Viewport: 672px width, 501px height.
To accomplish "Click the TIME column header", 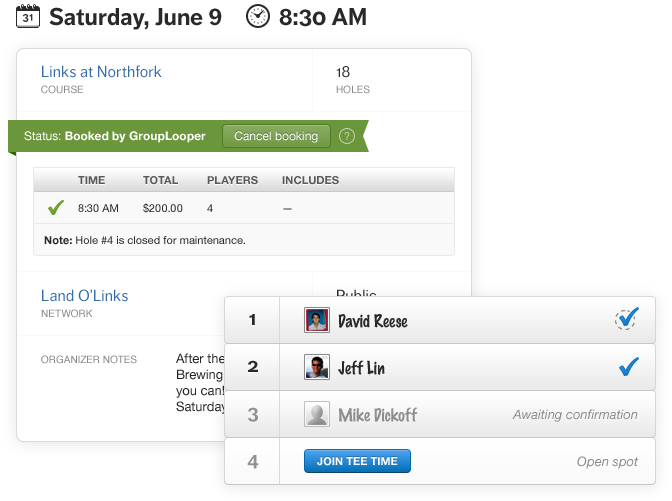I will click(92, 180).
